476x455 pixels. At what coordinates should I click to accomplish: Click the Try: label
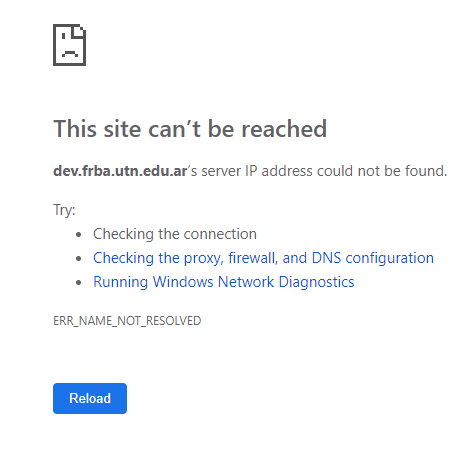64,210
